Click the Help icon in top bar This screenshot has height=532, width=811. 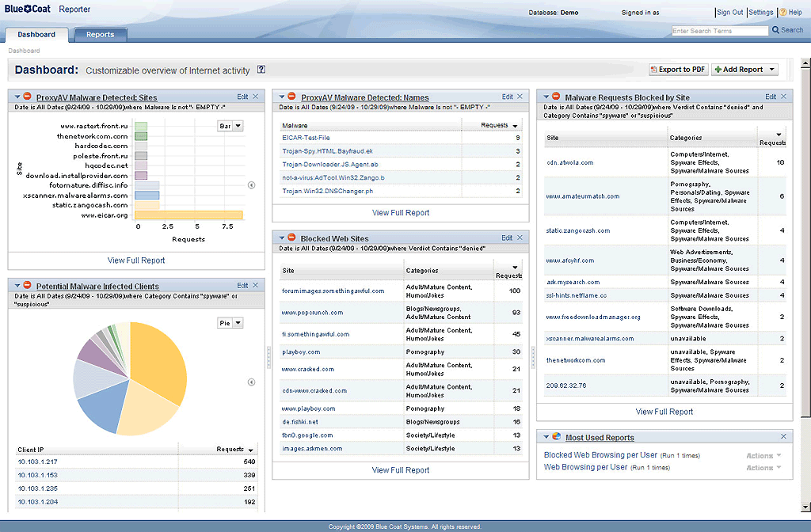point(783,13)
